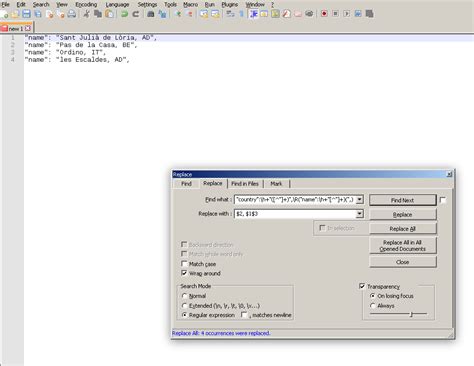The image size is (474, 366).
Task: Click the Zoom In toolbar icon
Action: 178,14
